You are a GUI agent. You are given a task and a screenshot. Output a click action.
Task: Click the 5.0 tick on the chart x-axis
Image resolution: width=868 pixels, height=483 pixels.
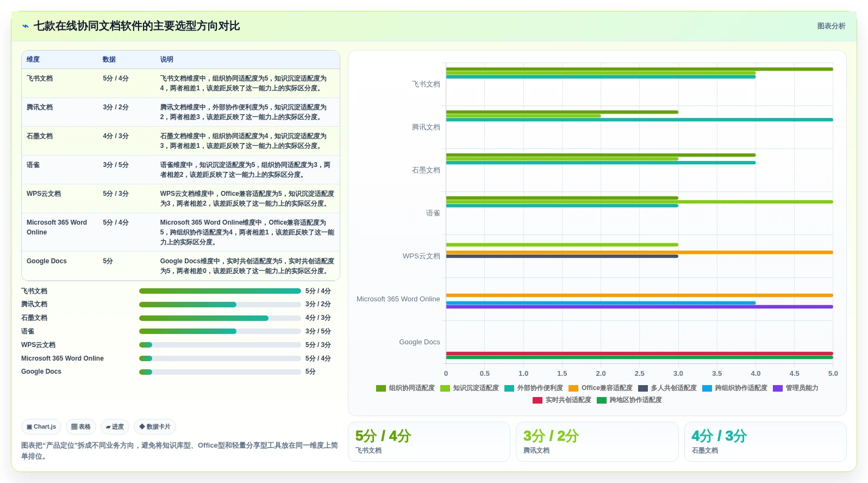tap(833, 374)
